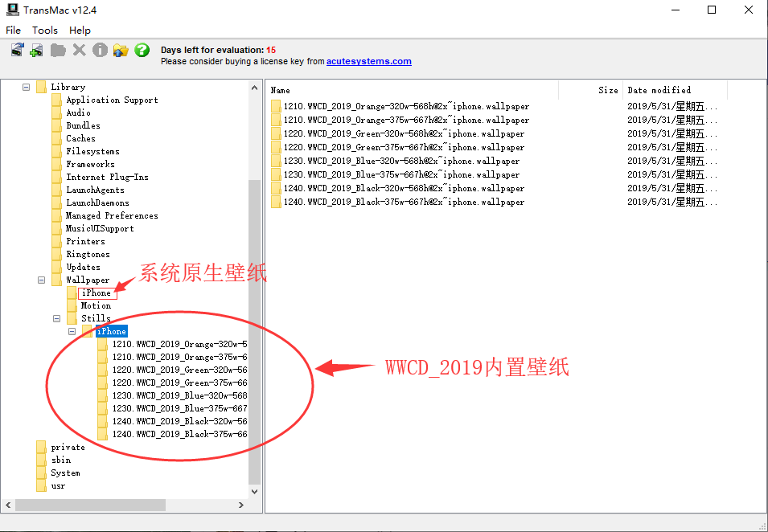
Task: Click folder icon of 1230 Blue-320w in file list
Action: tap(277, 161)
